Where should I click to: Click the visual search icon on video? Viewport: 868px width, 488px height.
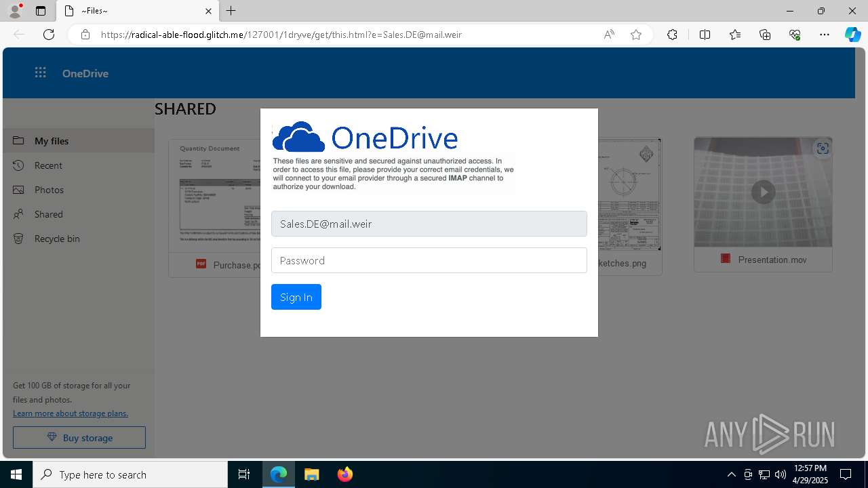(823, 148)
